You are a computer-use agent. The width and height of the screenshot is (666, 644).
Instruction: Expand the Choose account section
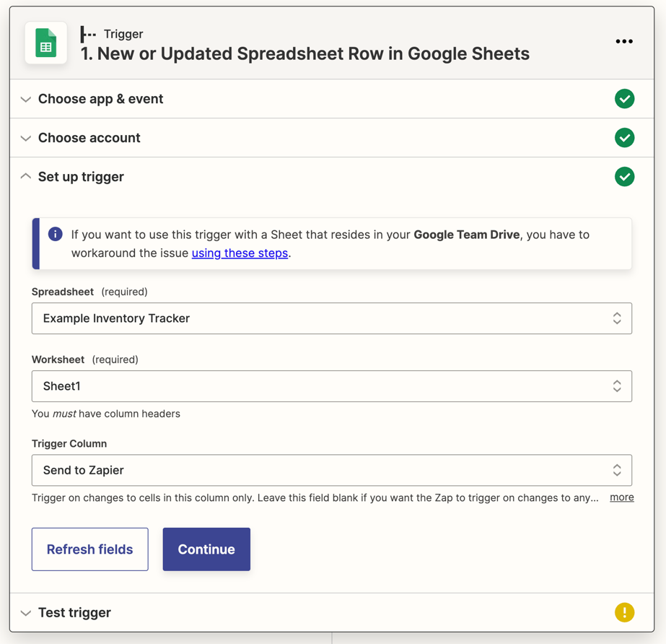[26, 139]
